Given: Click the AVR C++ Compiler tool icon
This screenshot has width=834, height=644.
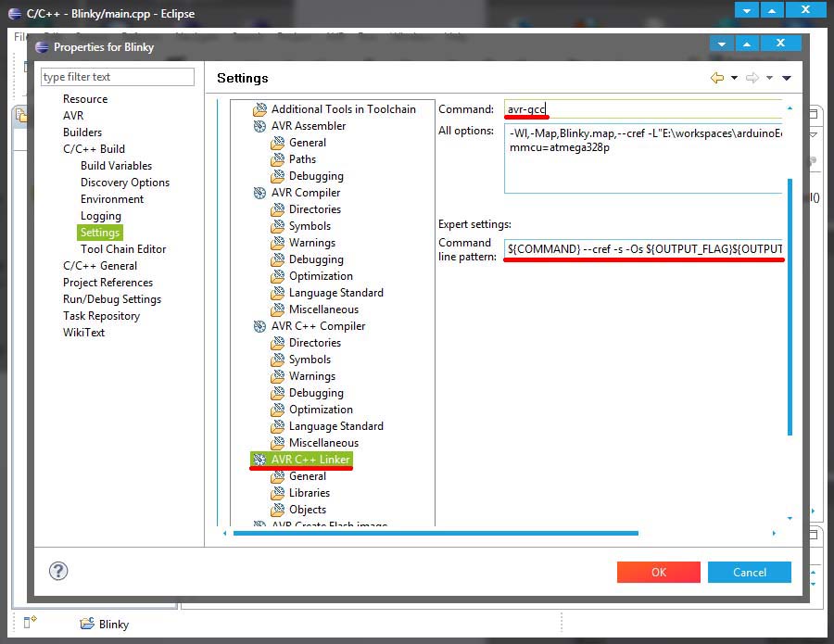Looking at the screenshot, I should [259, 326].
